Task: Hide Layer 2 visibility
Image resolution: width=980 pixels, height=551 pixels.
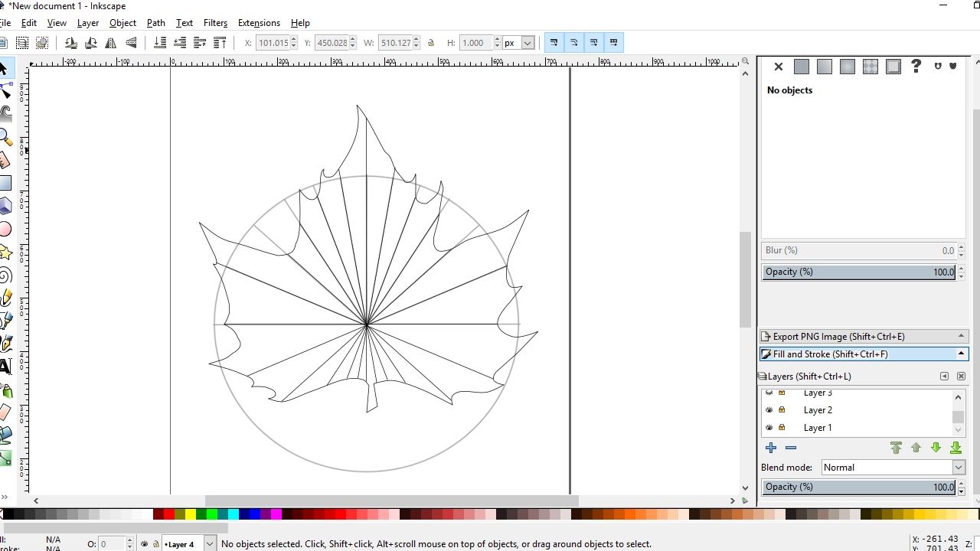Action: 769,409
